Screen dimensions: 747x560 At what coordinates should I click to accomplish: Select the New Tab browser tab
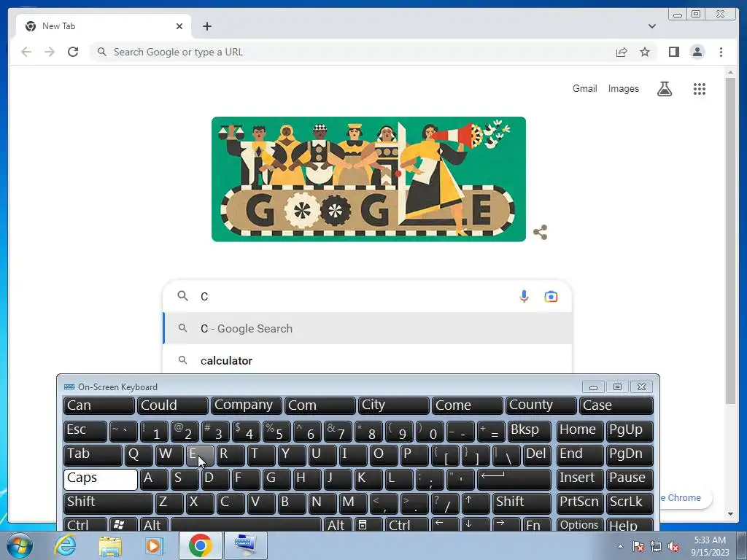[x=104, y=26]
